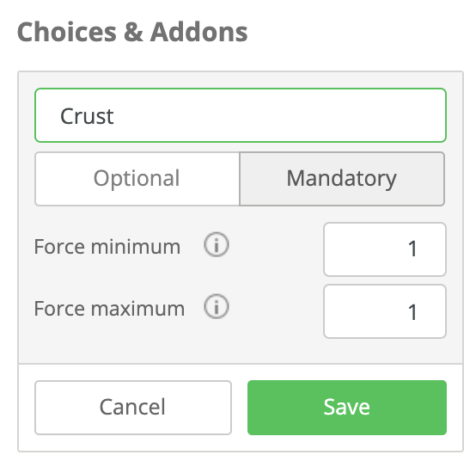Image resolution: width=476 pixels, height=461 pixels.
Task: Click the info icon beside Force minimum
Action: pyautogui.click(x=217, y=244)
